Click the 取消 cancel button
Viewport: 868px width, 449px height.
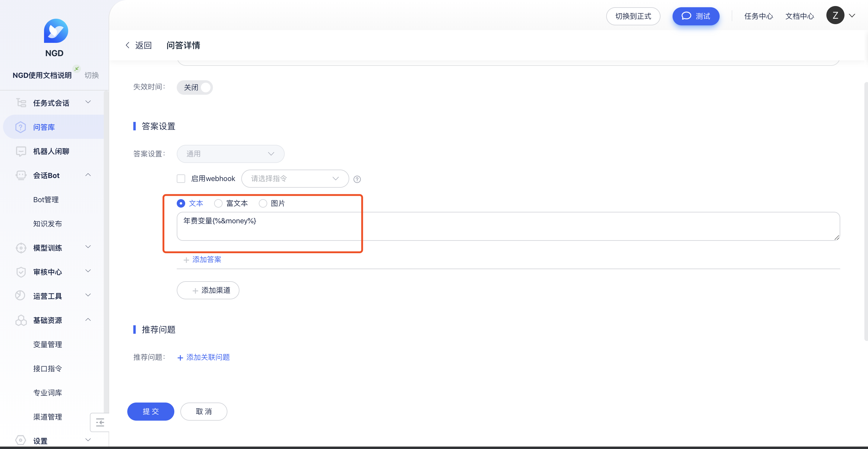pyautogui.click(x=204, y=412)
